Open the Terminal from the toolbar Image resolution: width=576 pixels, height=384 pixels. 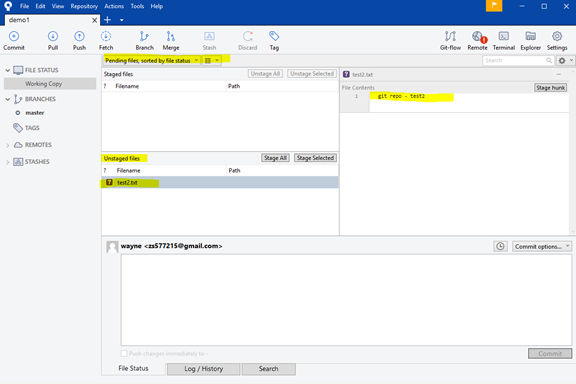504,40
